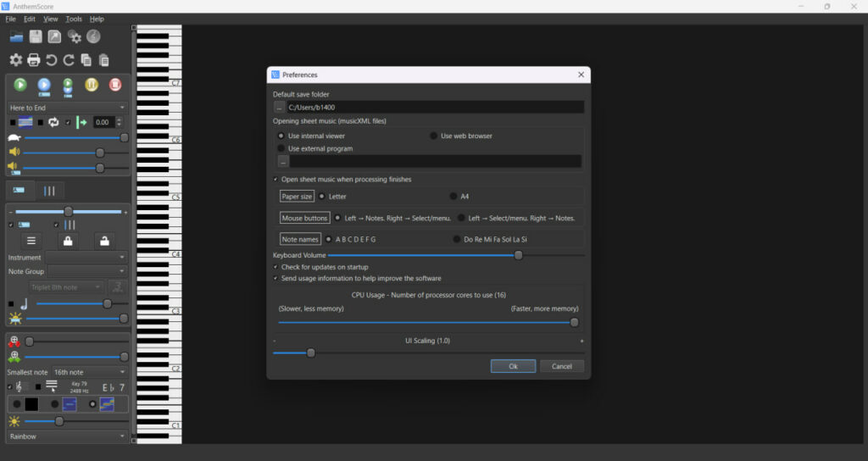Click the open padlock icon
This screenshot has height=461, width=868.
point(104,241)
